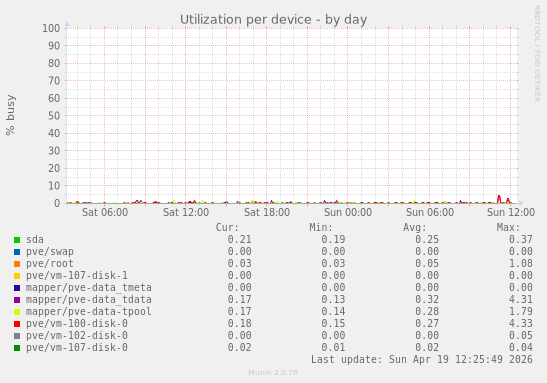Click the '100' y-axis tick label
547x383 pixels.
tap(51, 28)
